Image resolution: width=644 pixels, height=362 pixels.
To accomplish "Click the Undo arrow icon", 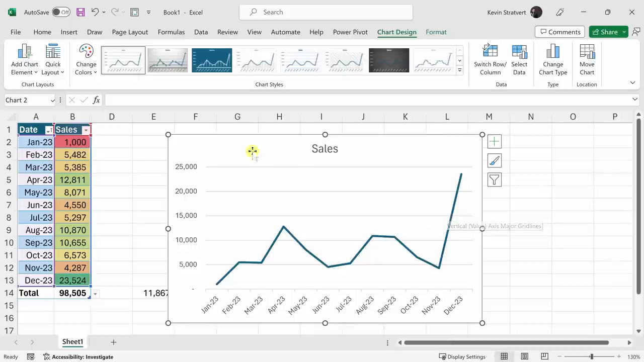I will [x=95, y=12].
